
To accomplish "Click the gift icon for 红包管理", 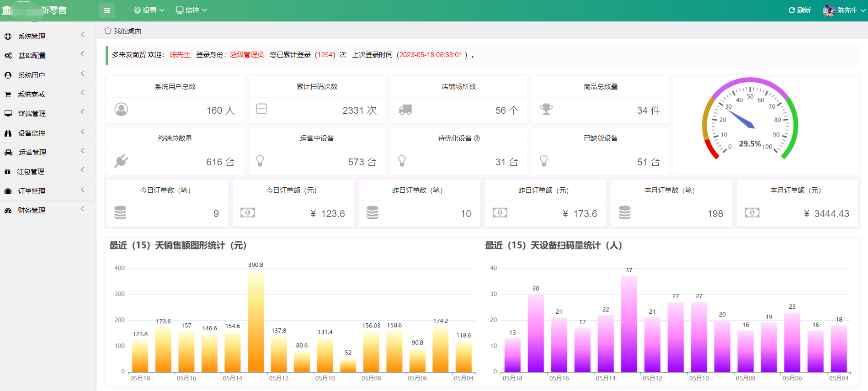I will pyautogui.click(x=7, y=172).
